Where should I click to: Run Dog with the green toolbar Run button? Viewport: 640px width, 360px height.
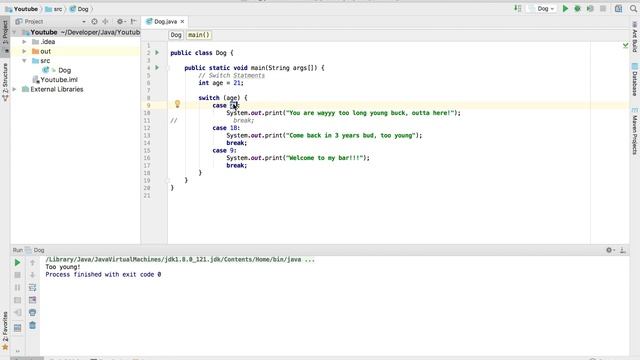pos(565,9)
